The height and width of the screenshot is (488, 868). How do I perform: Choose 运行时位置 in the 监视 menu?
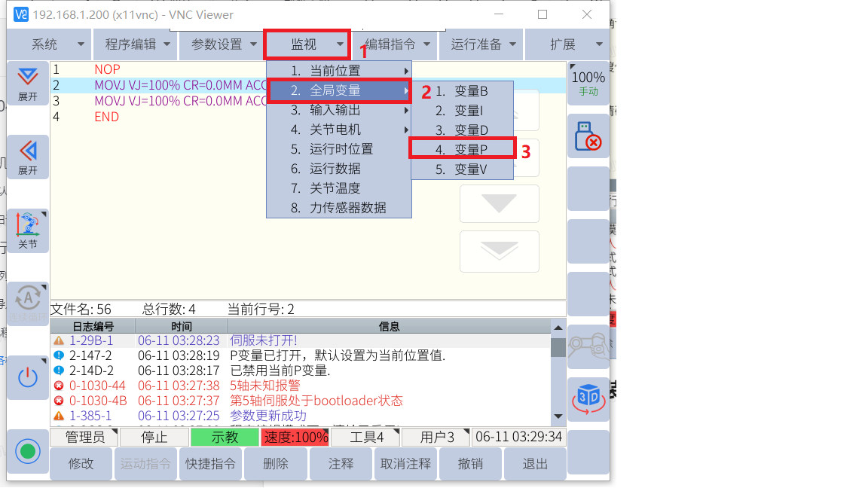pyautogui.click(x=341, y=149)
